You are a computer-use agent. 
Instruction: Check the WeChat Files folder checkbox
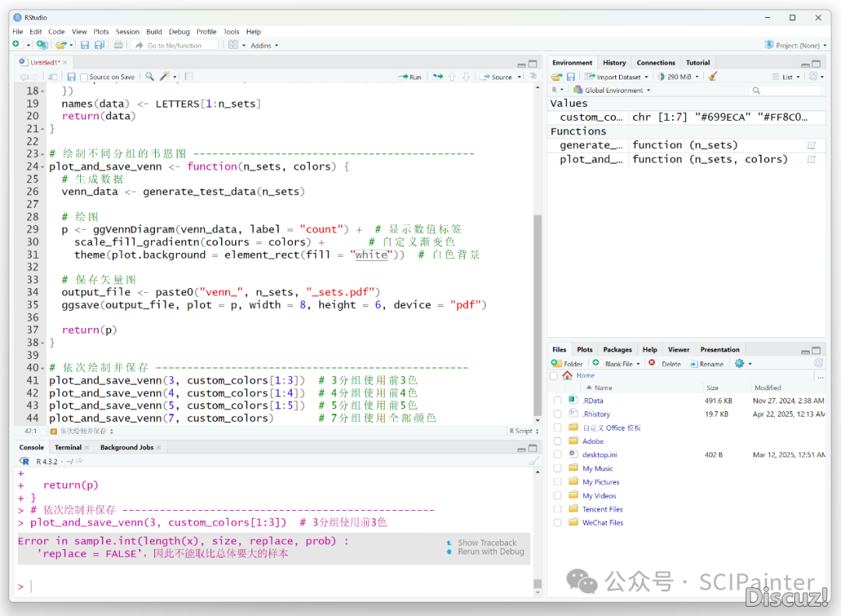pyautogui.click(x=558, y=523)
